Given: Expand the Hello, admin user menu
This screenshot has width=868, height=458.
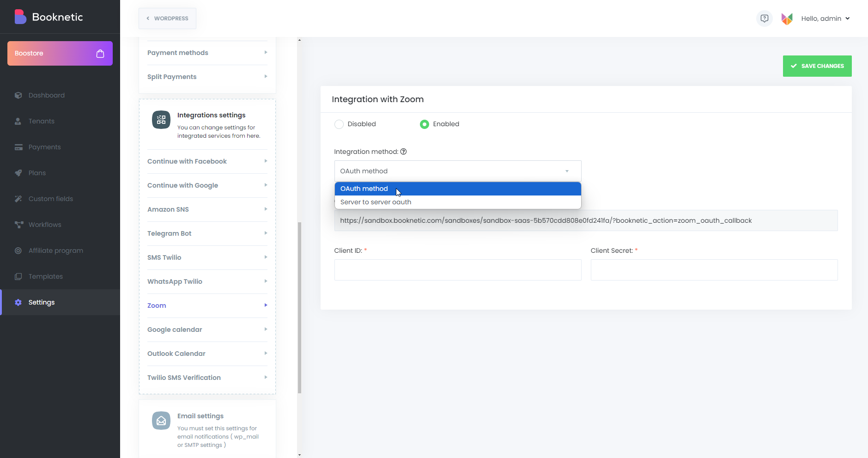Looking at the screenshot, I should 825,18.
